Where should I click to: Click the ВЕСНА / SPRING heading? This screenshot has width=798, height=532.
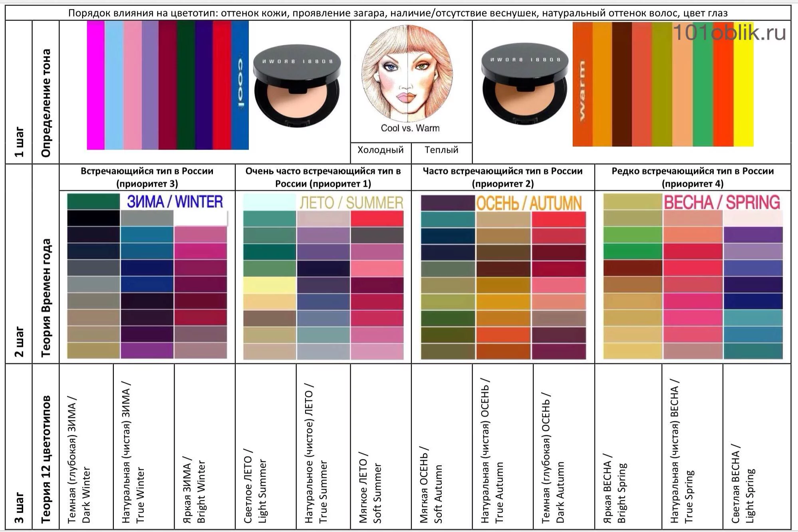(x=722, y=202)
